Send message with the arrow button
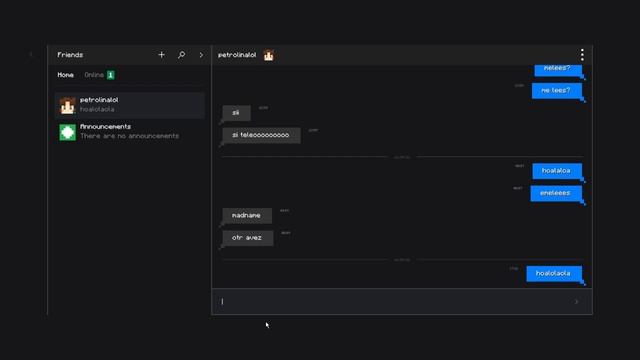Screen dimensions: 640x360 tap(576, 302)
